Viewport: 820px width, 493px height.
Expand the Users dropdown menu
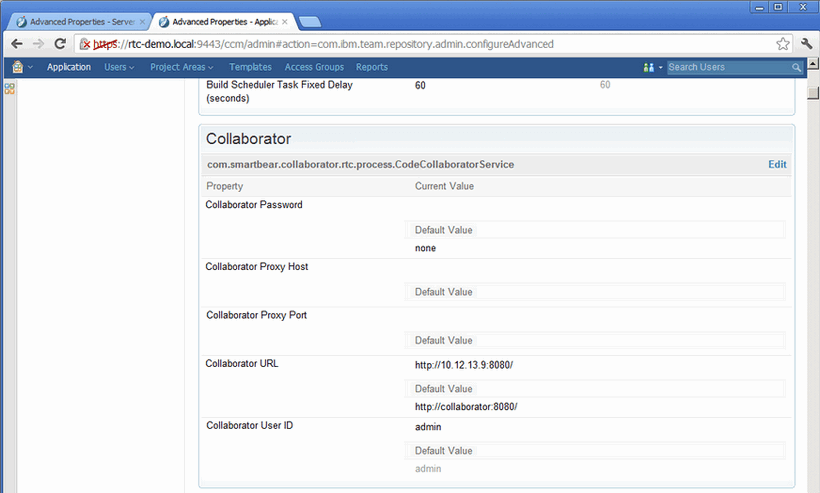(x=119, y=67)
